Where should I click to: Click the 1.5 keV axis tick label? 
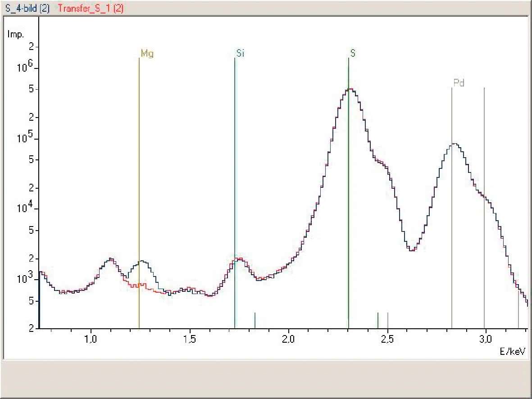tap(190, 339)
